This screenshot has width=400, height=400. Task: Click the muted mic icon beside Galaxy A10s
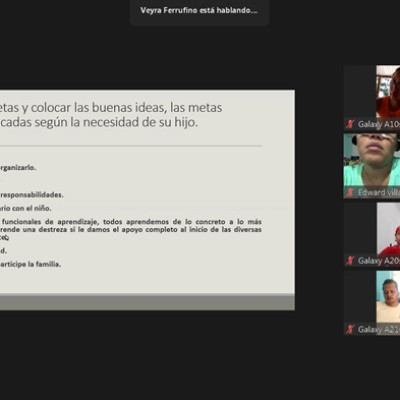point(350,124)
